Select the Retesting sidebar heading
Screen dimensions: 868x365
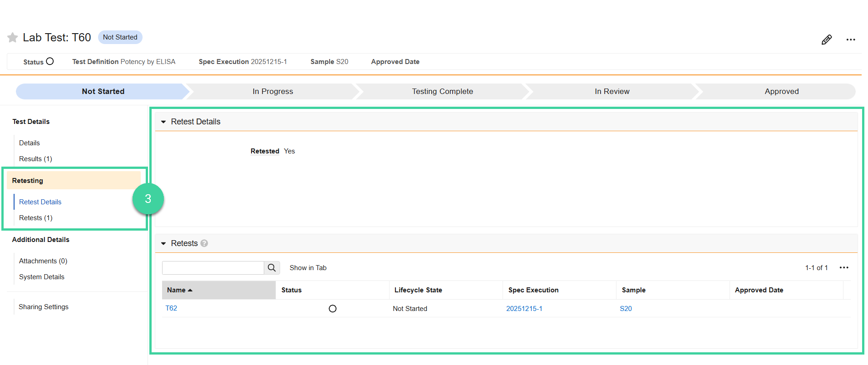74,181
